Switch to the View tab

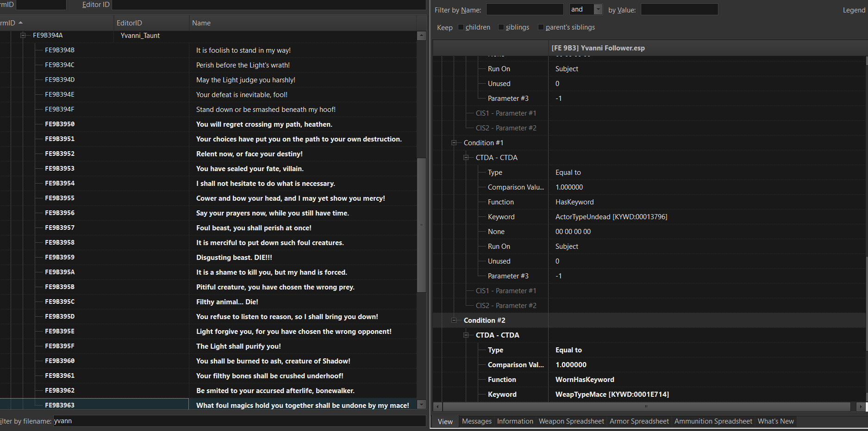tap(445, 421)
